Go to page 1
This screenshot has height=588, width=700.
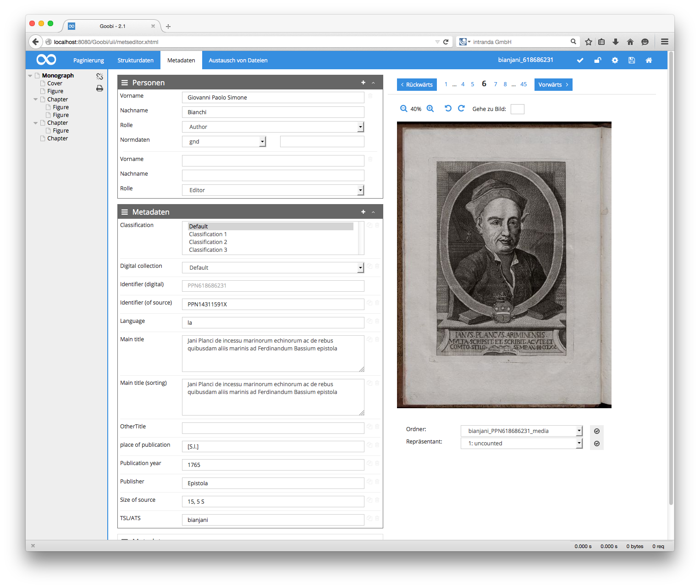[x=446, y=84]
